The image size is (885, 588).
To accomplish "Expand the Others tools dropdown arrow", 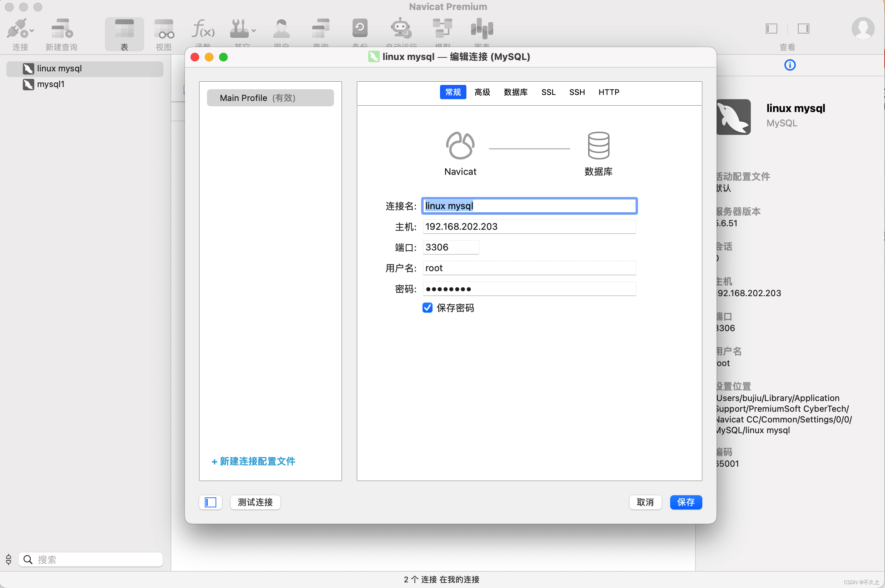I will 254,31.
